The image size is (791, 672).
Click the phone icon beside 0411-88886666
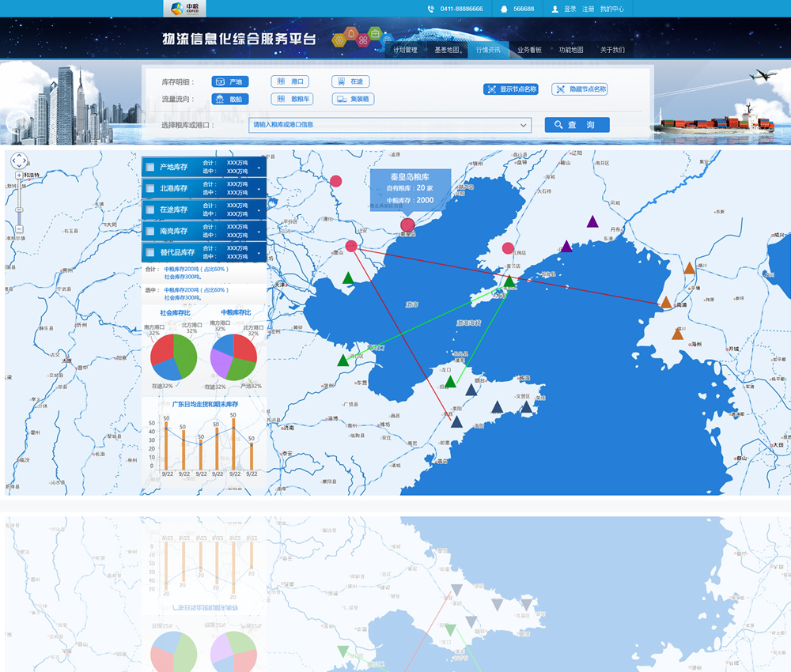click(431, 9)
